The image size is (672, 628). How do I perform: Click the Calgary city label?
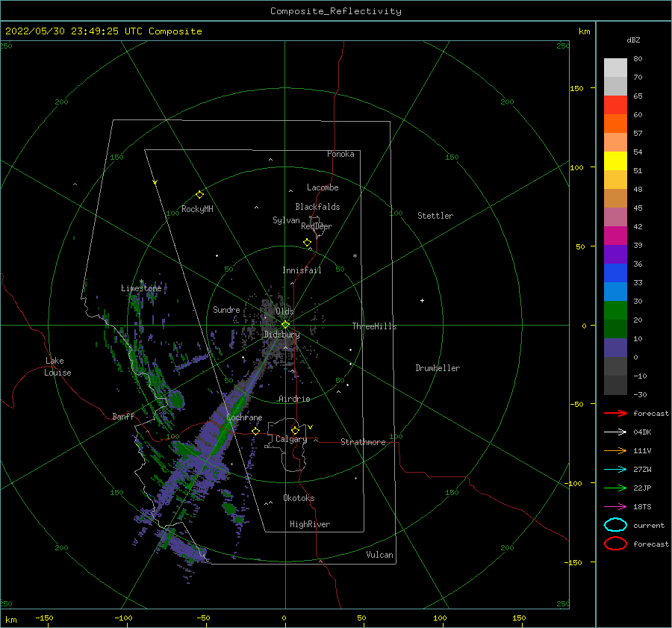pyautogui.click(x=291, y=439)
